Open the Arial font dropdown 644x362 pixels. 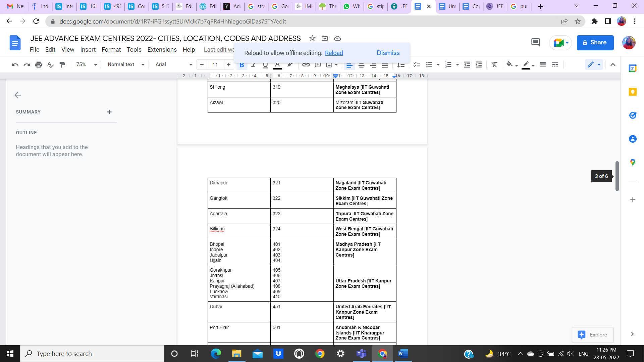click(x=173, y=64)
